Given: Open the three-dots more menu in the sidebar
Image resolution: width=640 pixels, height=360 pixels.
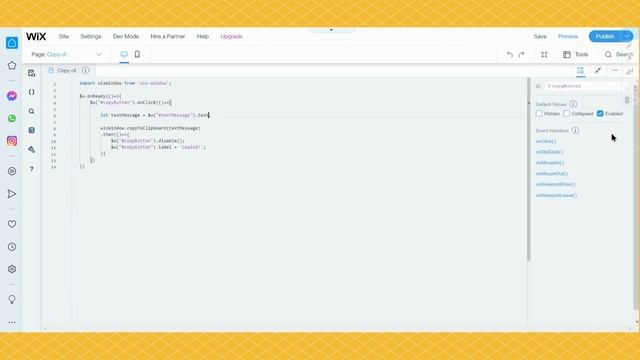Looking at the screenshot, I should tap(12, 322).
